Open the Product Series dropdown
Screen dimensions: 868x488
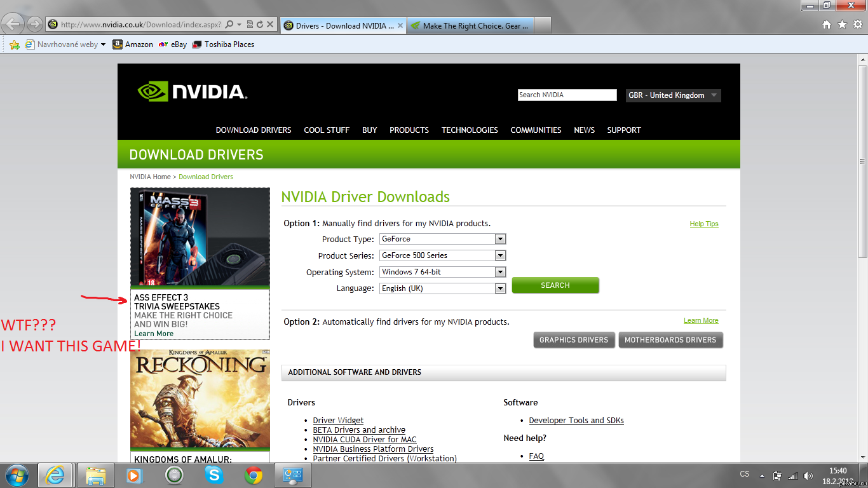(x=442, y=255)
